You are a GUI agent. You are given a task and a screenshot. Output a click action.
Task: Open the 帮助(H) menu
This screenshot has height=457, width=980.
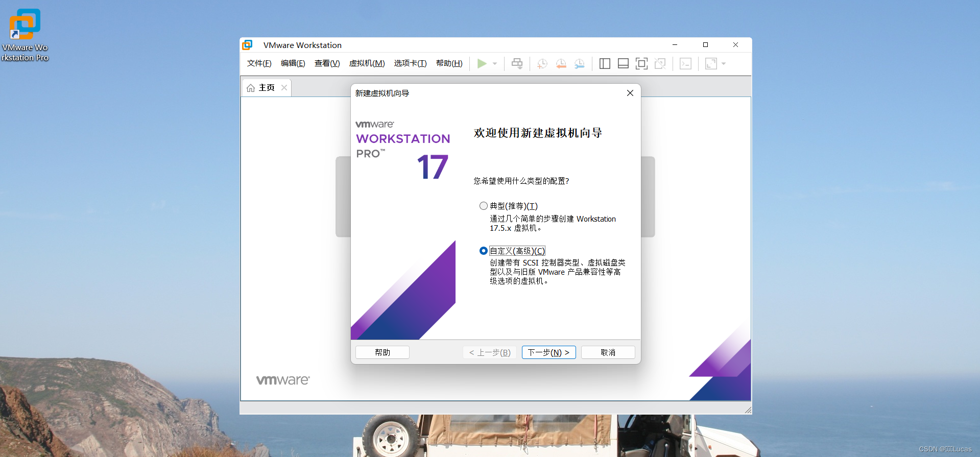pos(449,63)
